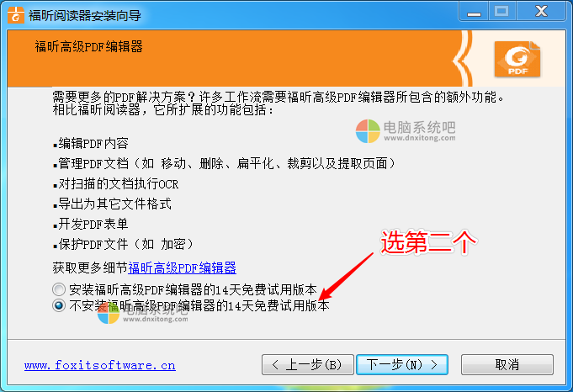This screenshot has height=392, width=573.
Task: Click the colorful logo beside 电脑系统吧 above bullets
Action: point(368,131)
